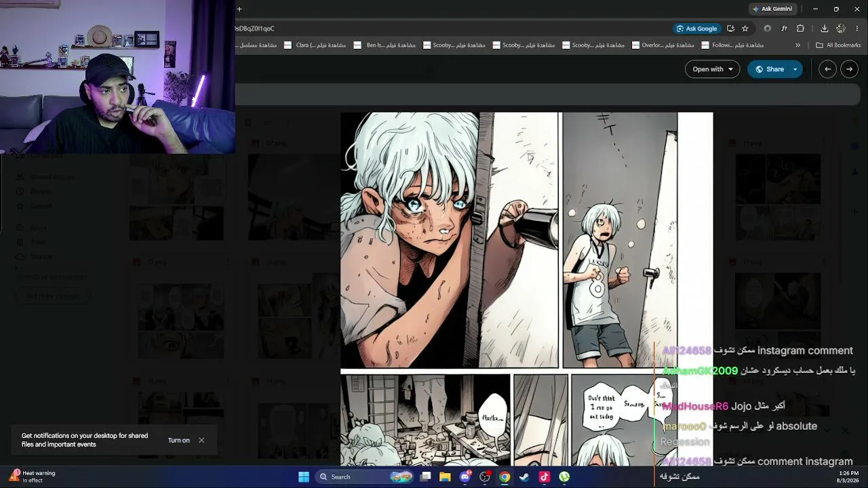Click the Share button

(770, 69)
